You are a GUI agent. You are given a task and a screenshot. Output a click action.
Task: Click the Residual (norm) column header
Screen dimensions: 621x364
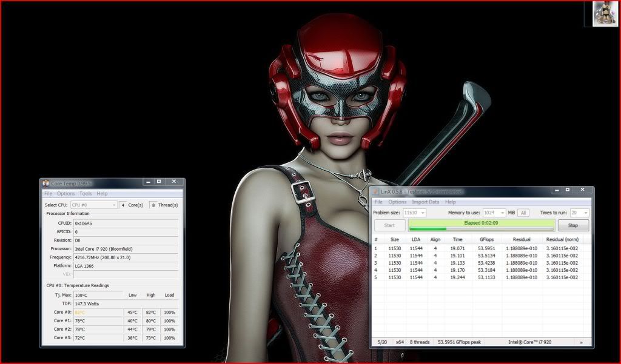(x=562, y=239)
